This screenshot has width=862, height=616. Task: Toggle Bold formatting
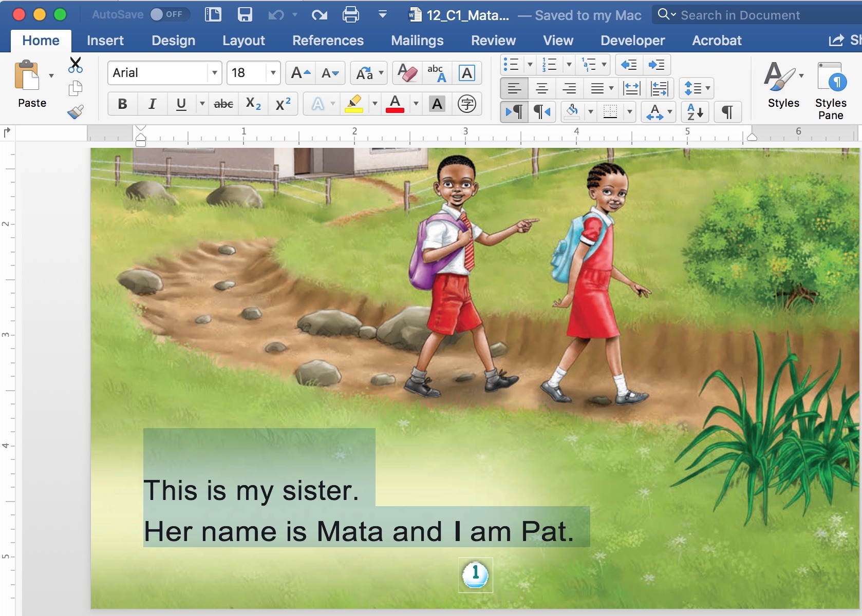point(122,104)
